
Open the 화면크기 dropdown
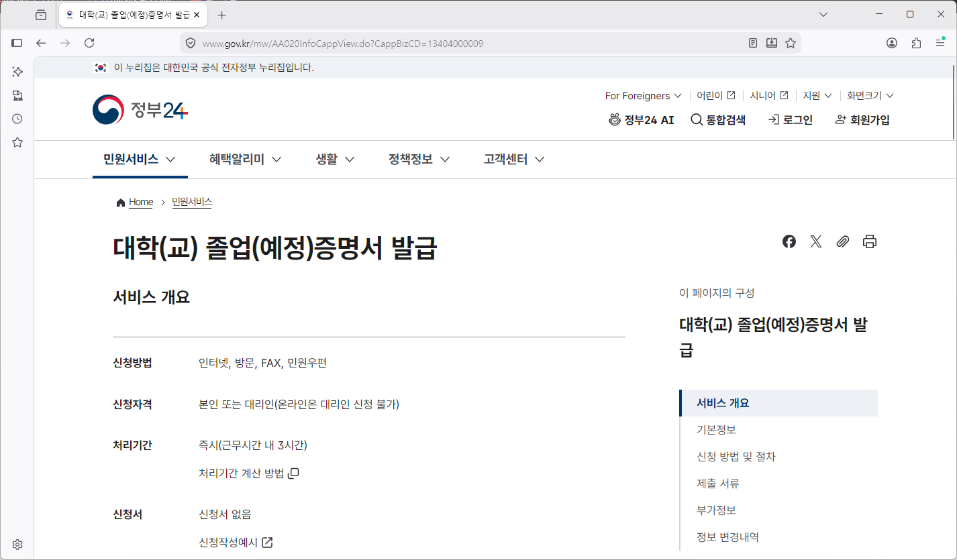click(x=870, y=96)
